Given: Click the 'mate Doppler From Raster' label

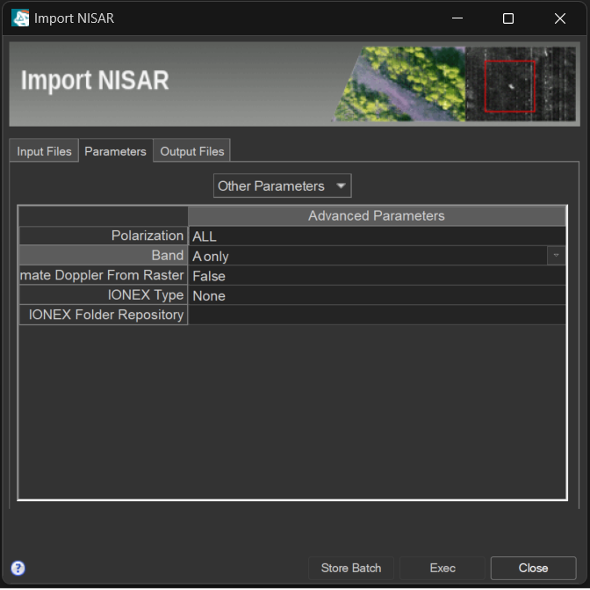Looking at the screenshot, I should click(103, 275).
